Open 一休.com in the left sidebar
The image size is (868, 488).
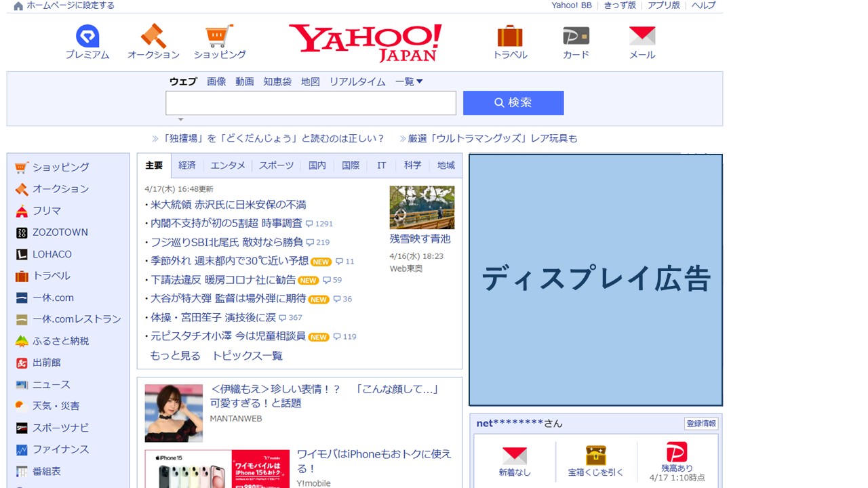[x=53, y=298]
